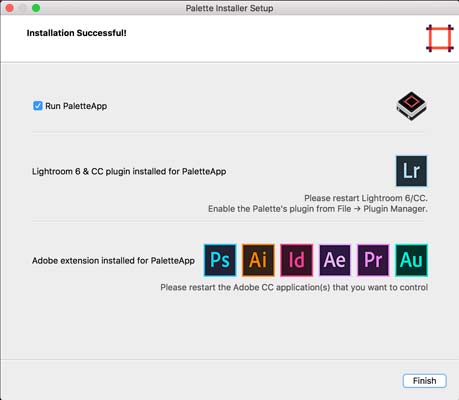
Task: Click the Illustrator Ai icon
Action: click(258, 260)
